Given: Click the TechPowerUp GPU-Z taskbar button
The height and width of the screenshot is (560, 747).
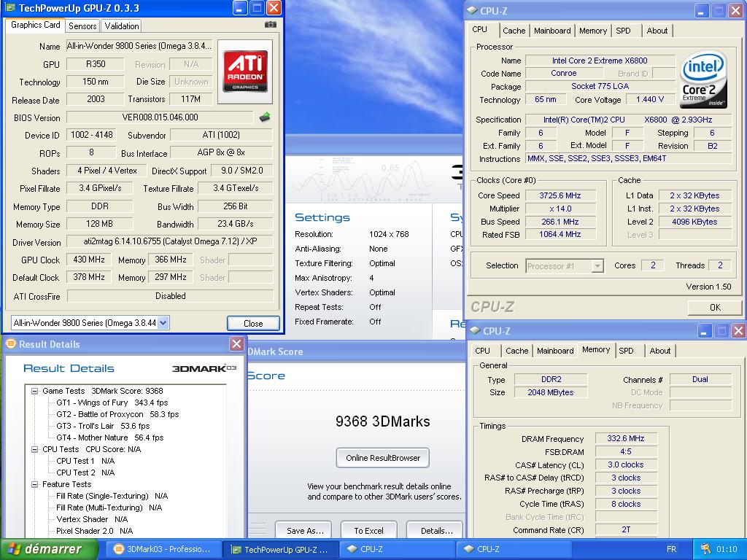Looking at the screenshot, I should click(279, 550).
